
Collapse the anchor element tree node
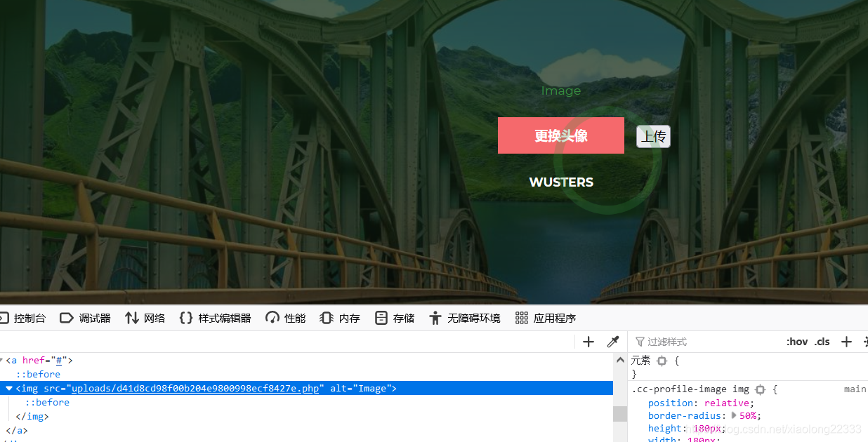[x=1, y=359]
